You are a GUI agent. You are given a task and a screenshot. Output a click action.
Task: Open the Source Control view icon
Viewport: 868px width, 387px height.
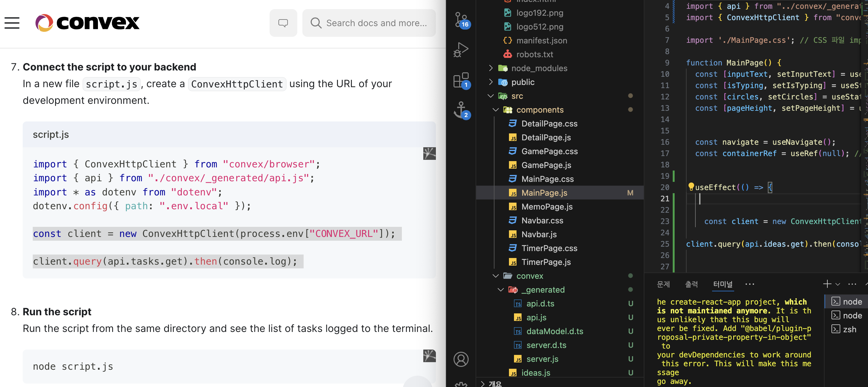461,20
